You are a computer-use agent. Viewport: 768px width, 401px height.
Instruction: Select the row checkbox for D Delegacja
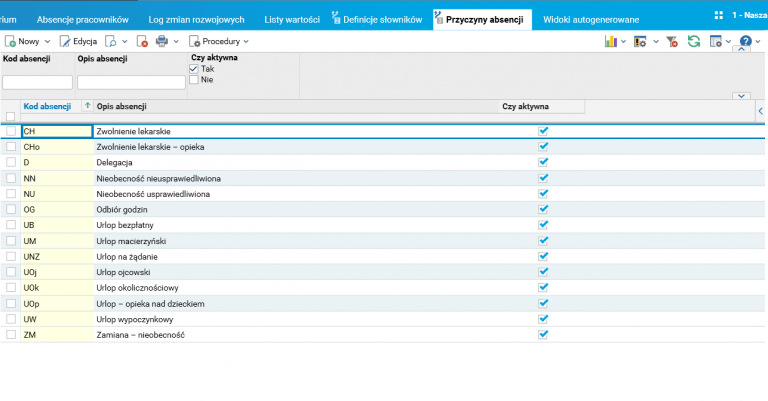point(11,163)
